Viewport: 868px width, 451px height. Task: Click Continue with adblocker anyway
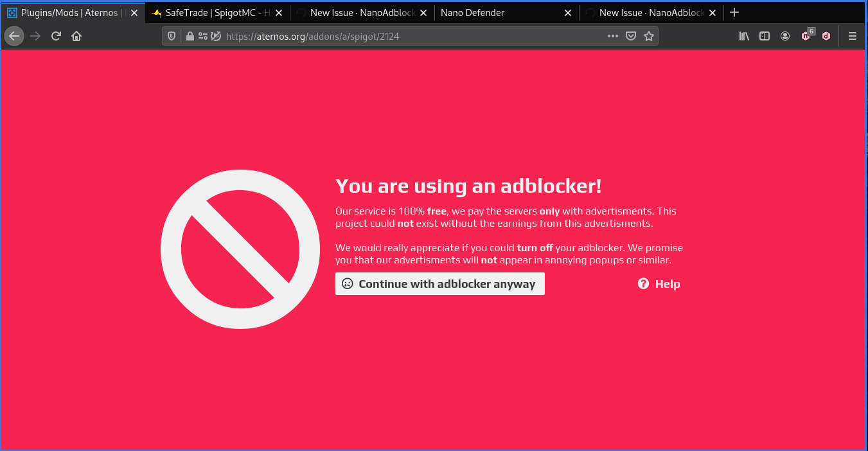[x=439, y=283]
